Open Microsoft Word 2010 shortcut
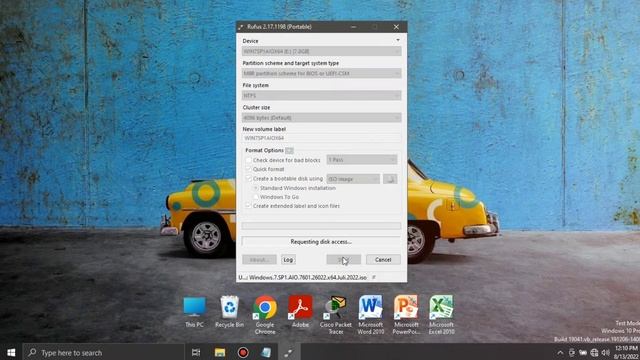 pyautogui.click(x=371, y=314)
